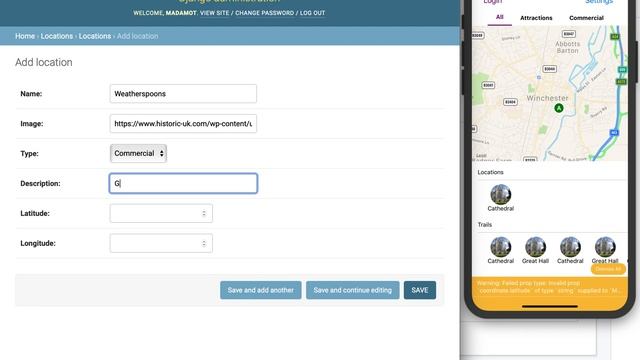Viewport: 640px width, 360px height.
Task: Open first Locations breadcrumb link
Action: pyautogui.click(x=57, y=36)
